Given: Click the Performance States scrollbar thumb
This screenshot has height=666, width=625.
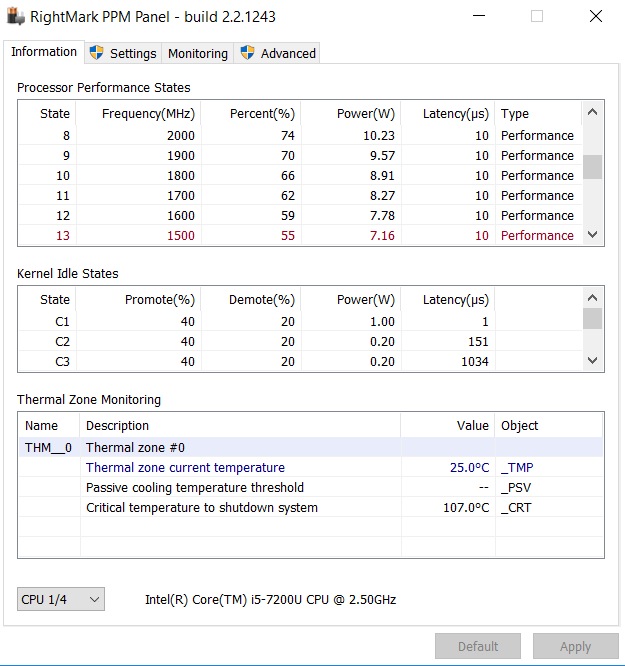Looking at the screenshot, I should coord(592,167).
